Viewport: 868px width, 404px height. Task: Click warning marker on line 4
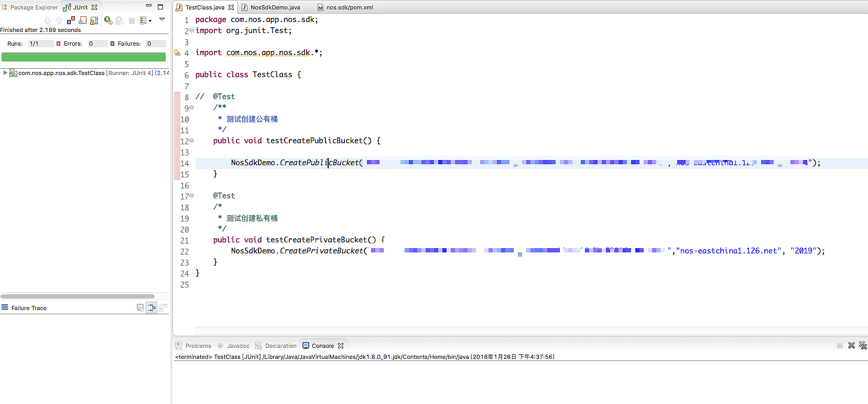click(x=177, y=53)
